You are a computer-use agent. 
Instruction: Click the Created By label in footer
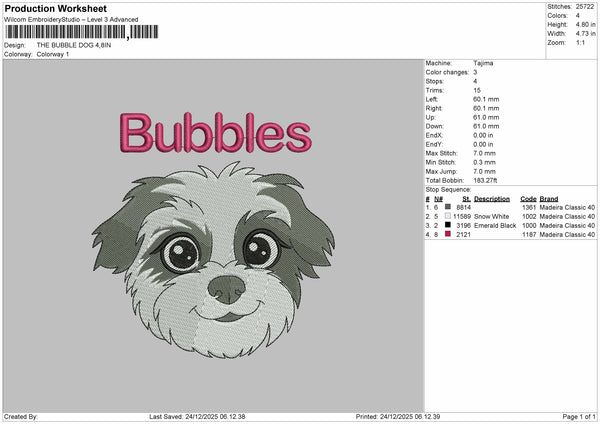21,417
